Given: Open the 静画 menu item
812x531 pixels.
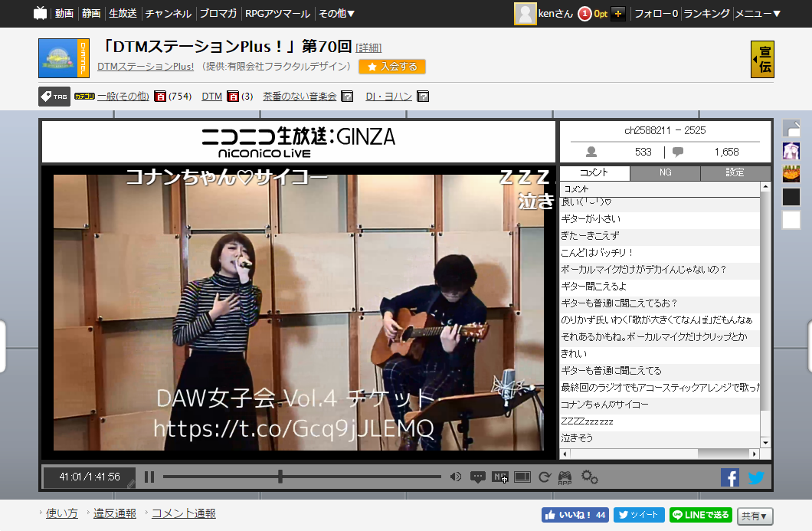Looking at the screenshot, I should click(91, 14).
